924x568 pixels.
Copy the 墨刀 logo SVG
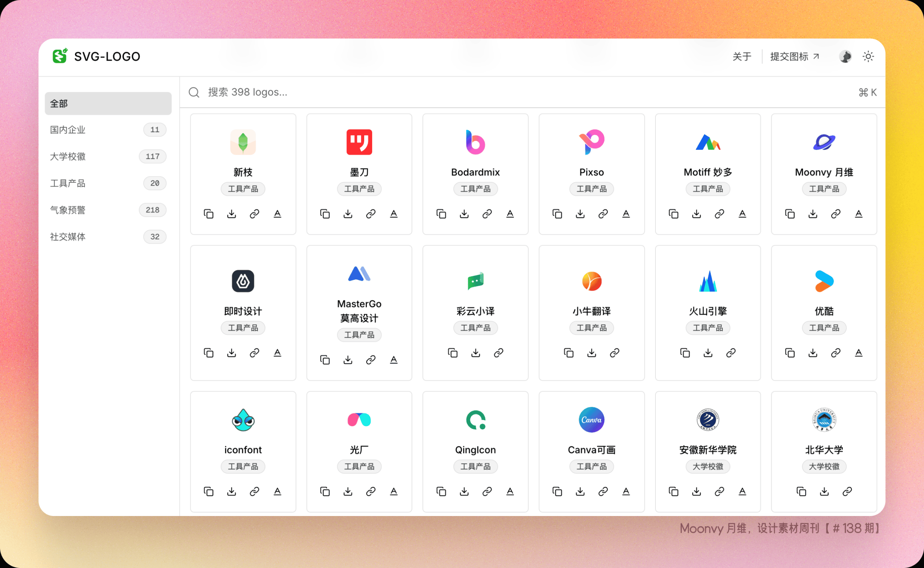click(325, 214)
